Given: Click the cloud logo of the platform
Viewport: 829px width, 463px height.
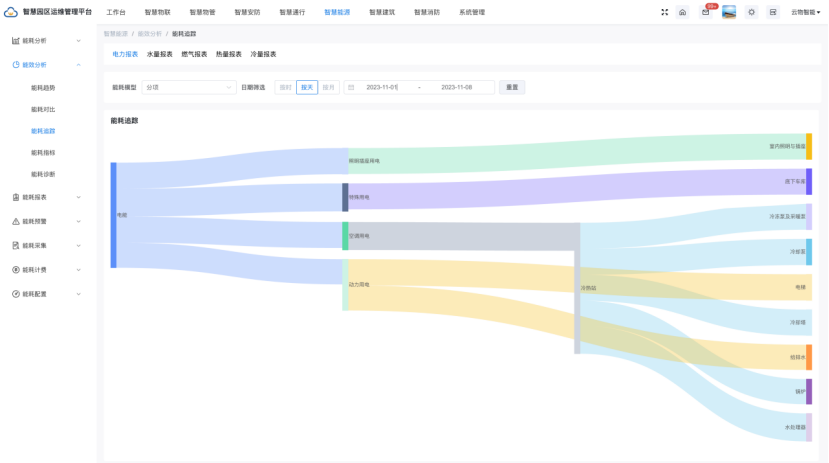Looking at the screenshot, I should tap(11, 12).
